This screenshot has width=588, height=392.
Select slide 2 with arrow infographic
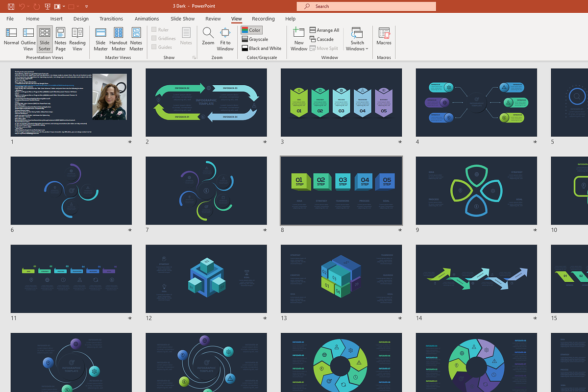point(206,102)
